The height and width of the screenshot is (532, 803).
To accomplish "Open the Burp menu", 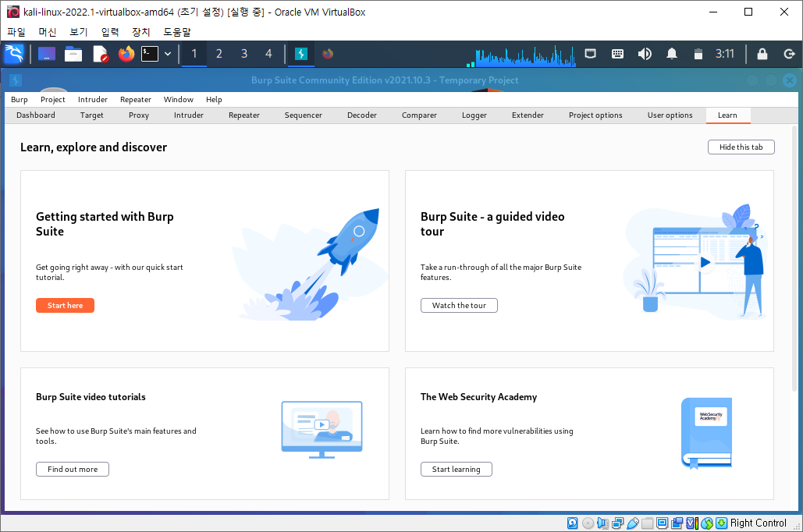I will (20, 99).
